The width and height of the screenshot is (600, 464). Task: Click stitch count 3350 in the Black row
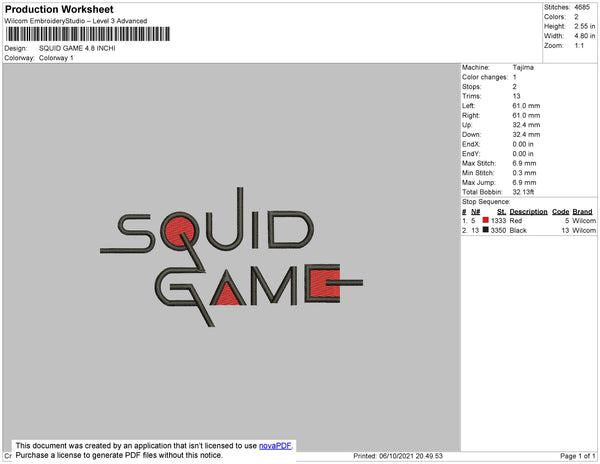[x=499, y=230]
